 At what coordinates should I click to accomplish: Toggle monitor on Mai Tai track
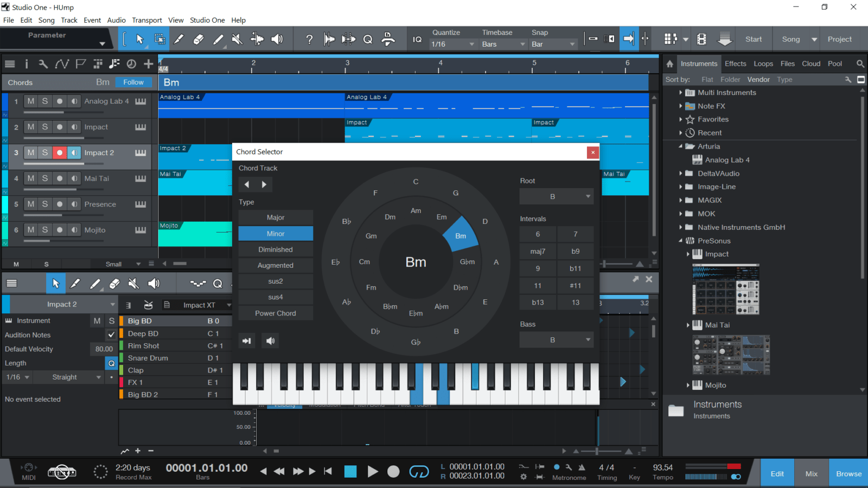(x=74, y=178)
